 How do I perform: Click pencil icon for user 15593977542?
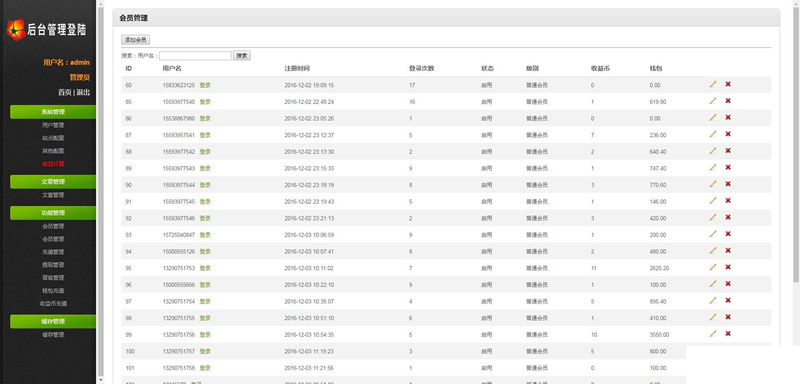[713, 151]
